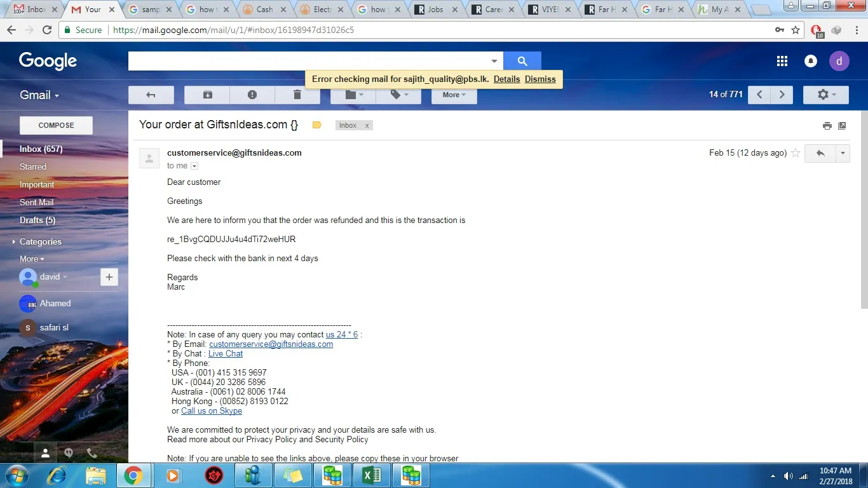Click the customerservice@giftsnideas.com email link
This screenshot has height=488, width=868.
(271, 344)
